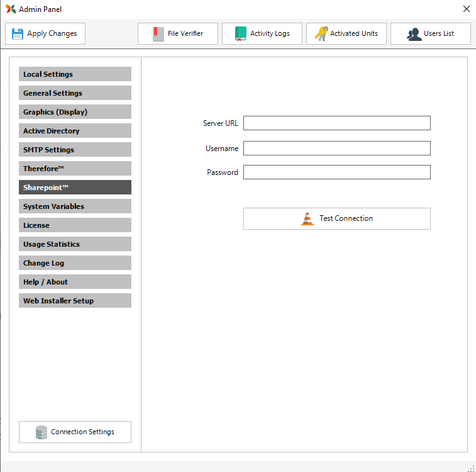
Task: Open Users List via the people icon
Action: 414,34
